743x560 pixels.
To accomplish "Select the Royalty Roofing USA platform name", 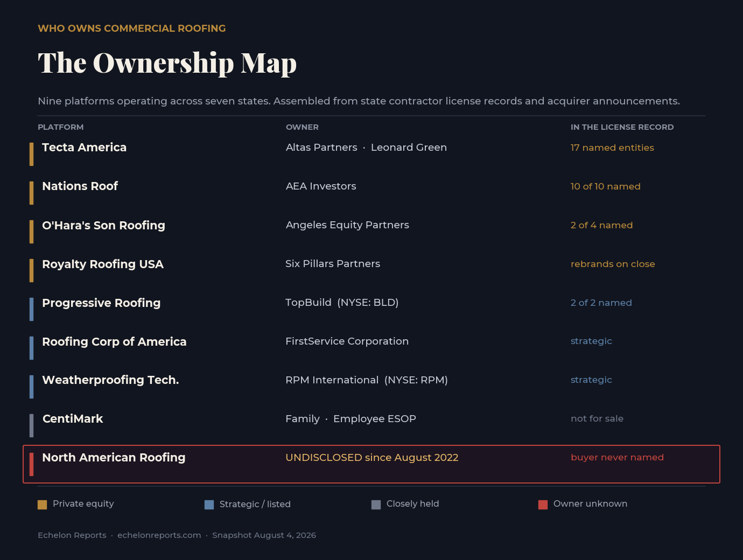I will tap(103, 264).
